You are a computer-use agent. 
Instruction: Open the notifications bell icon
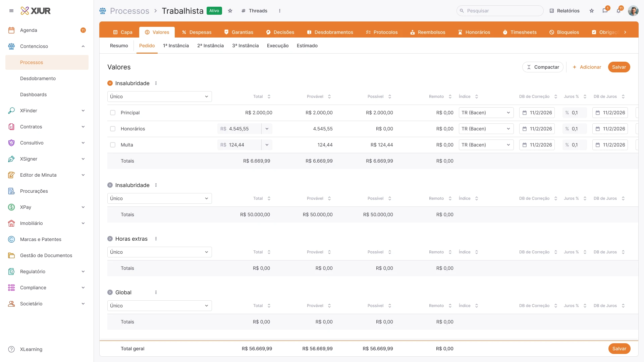[619, 11]
